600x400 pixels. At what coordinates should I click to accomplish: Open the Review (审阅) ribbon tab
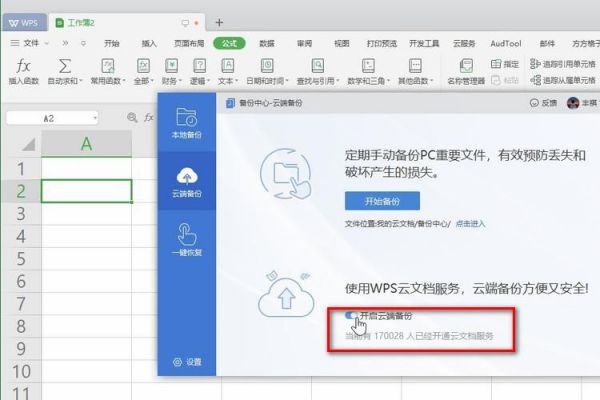point(305,44)
